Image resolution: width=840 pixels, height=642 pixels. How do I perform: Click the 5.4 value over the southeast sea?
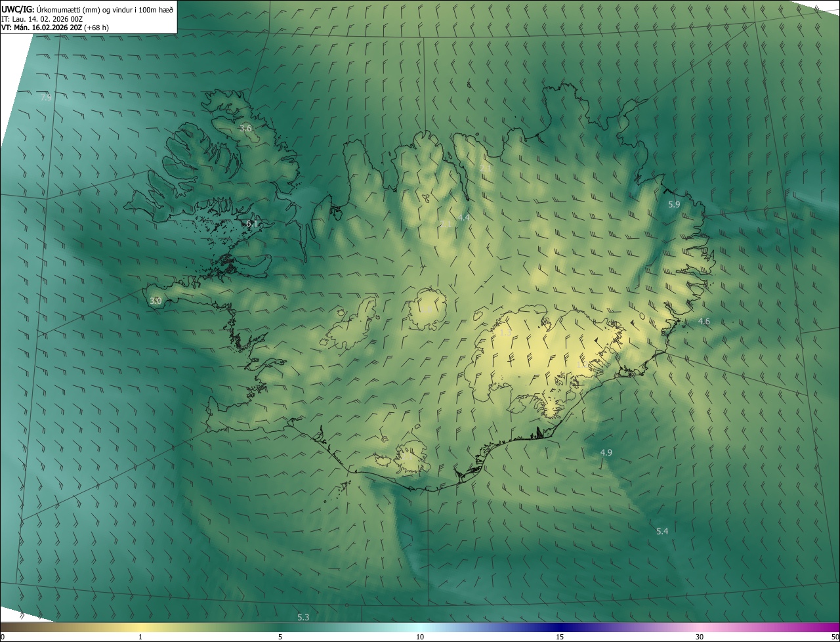click(x=662, y=531)
